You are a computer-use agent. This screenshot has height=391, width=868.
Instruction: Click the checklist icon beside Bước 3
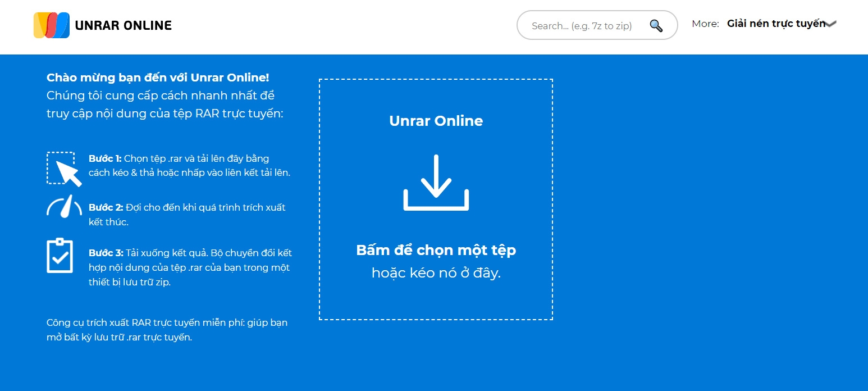[60, 256]
